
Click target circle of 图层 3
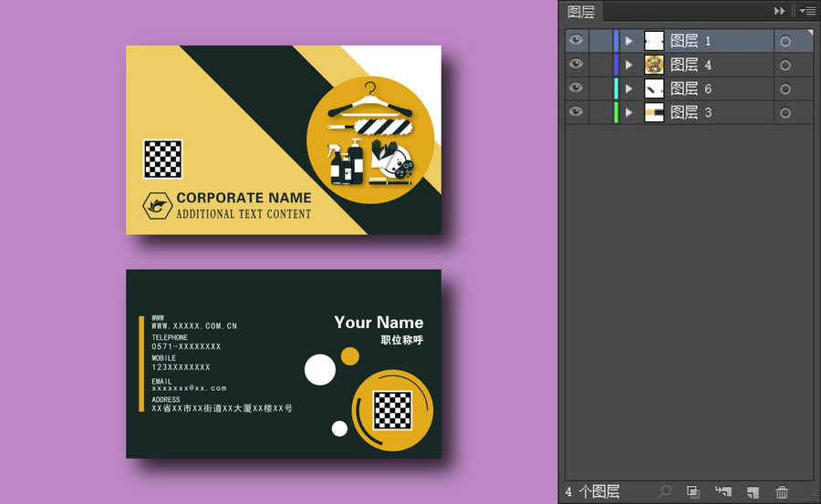[x=785, y=113]
